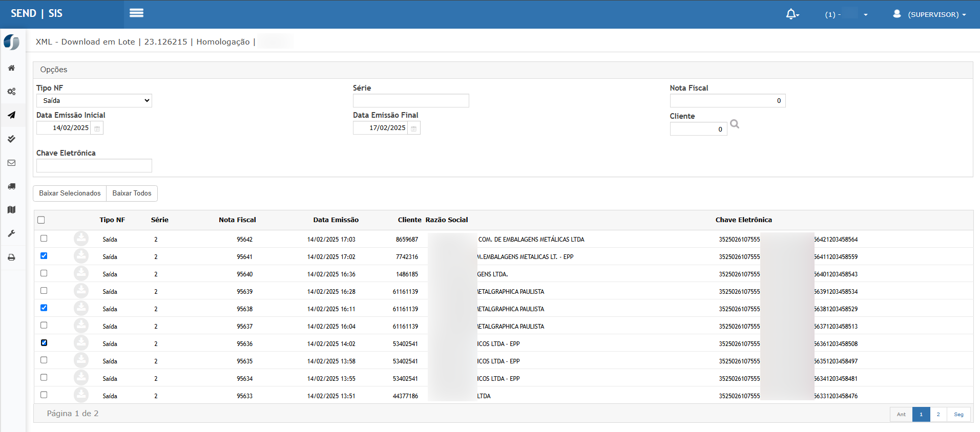
Task: Open the envelope mail sidebar icon
Action: [11, 163]
